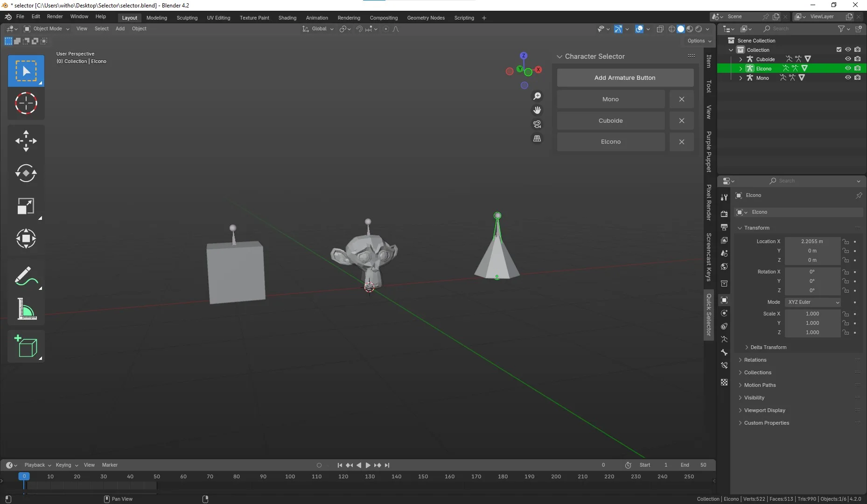Open the Physics properties tab icon
Image resolution: width=867 pixels, height=504 pixels.
pos(724,313)
